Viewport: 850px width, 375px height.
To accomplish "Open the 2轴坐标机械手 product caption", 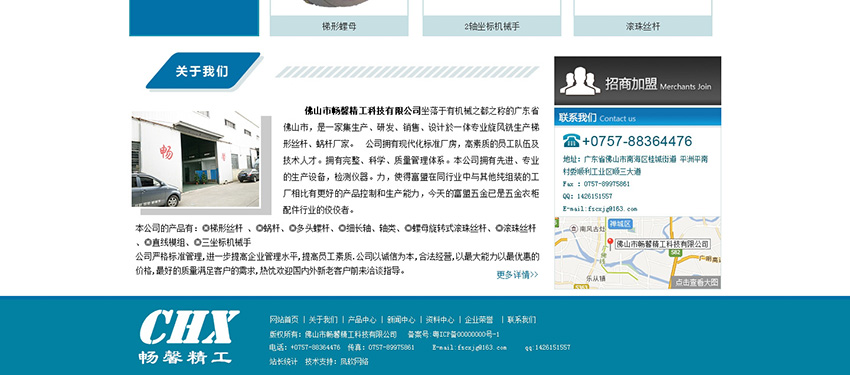I will coord(492,26).
